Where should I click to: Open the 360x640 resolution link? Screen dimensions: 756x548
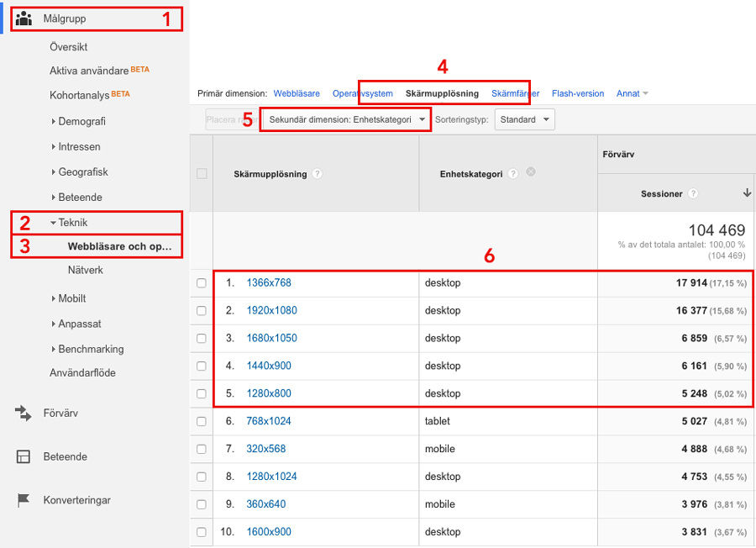(266, 504)
